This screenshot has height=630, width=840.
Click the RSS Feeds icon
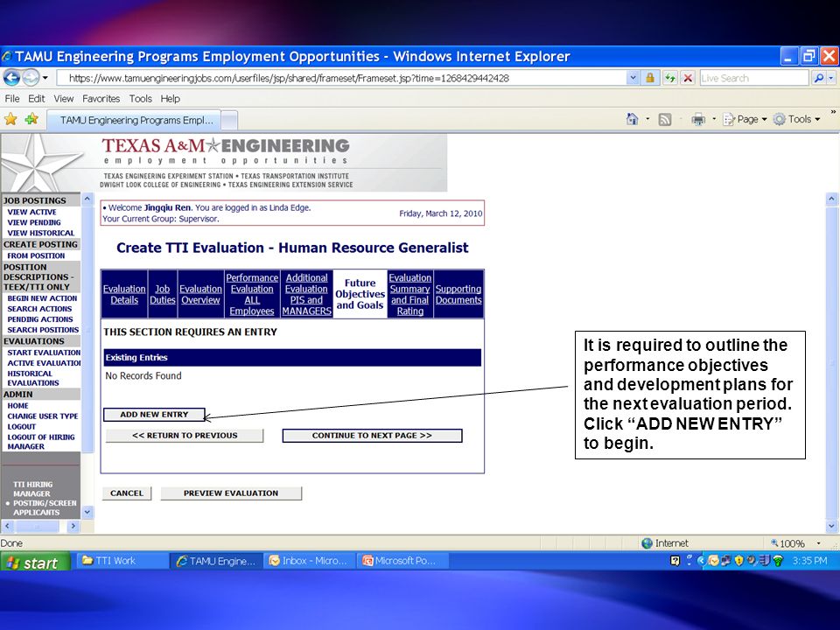coord(665,120)
